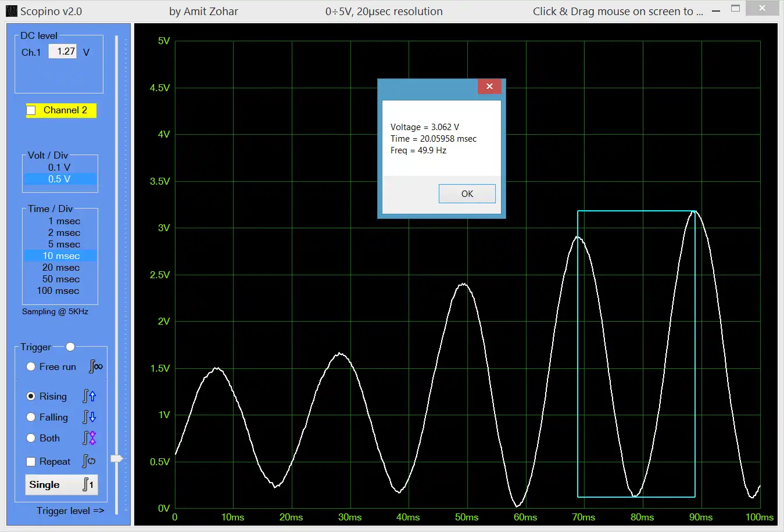
Task: Select the Falling trigger radio button
Action: 31,417
